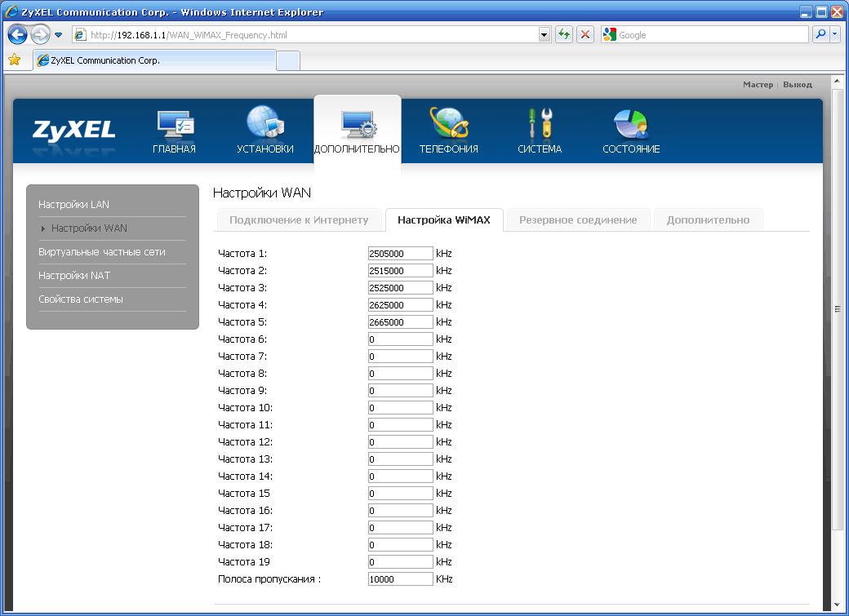Open the Резервное соединение tab
The image size is (849, 616).
(578, 219)
